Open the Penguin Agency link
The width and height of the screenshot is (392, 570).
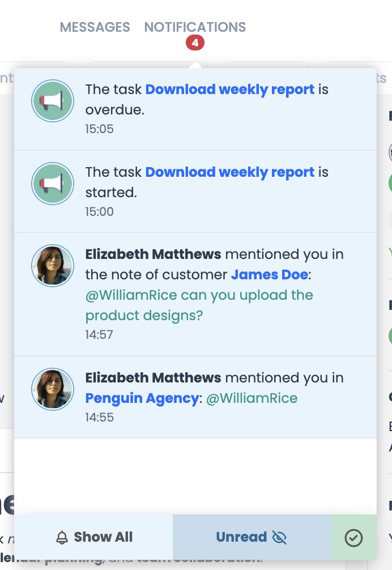point(142,398)
